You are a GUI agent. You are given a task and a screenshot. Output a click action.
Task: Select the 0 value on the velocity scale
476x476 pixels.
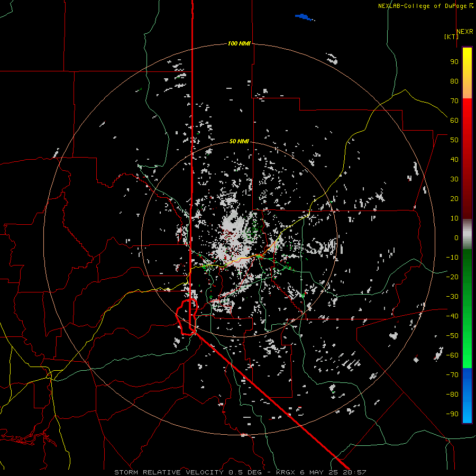pyautogui.click(x=456, y=237)
